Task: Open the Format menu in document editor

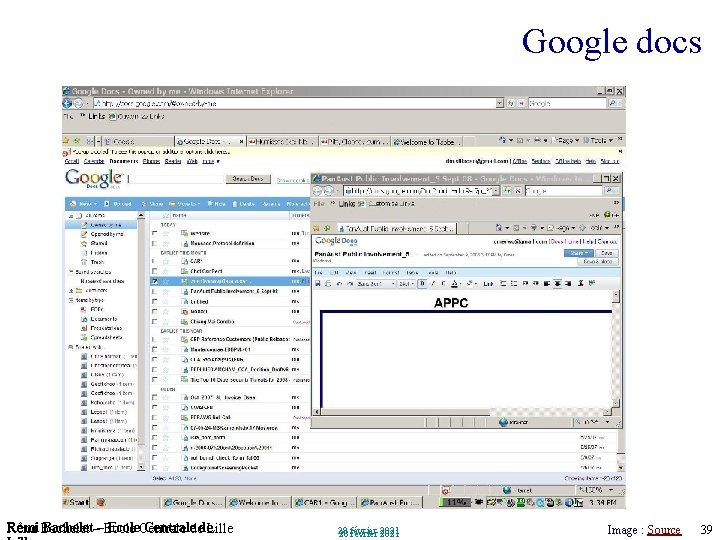Action: tap(391, 273)
